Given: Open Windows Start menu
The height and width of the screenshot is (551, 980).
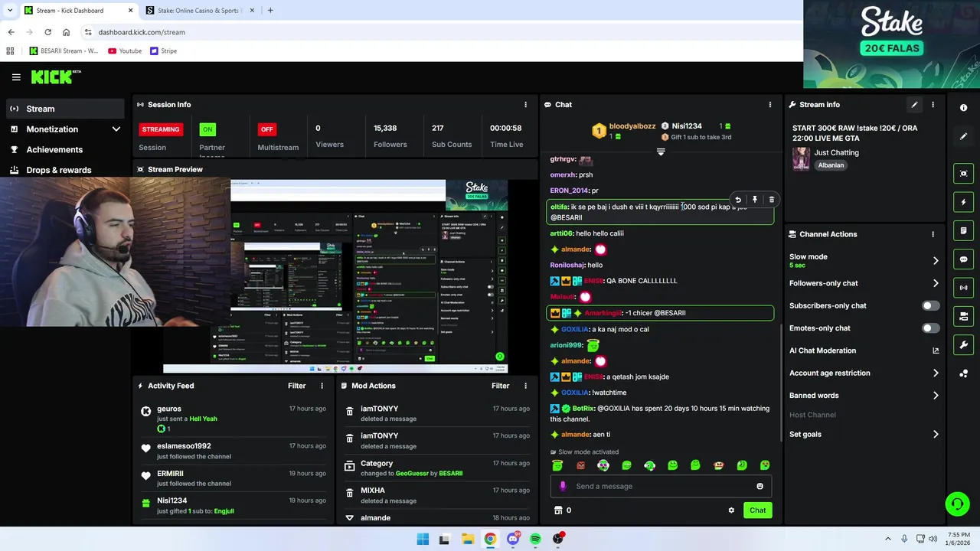Looking at the screenshot, I should click(423, 539).
